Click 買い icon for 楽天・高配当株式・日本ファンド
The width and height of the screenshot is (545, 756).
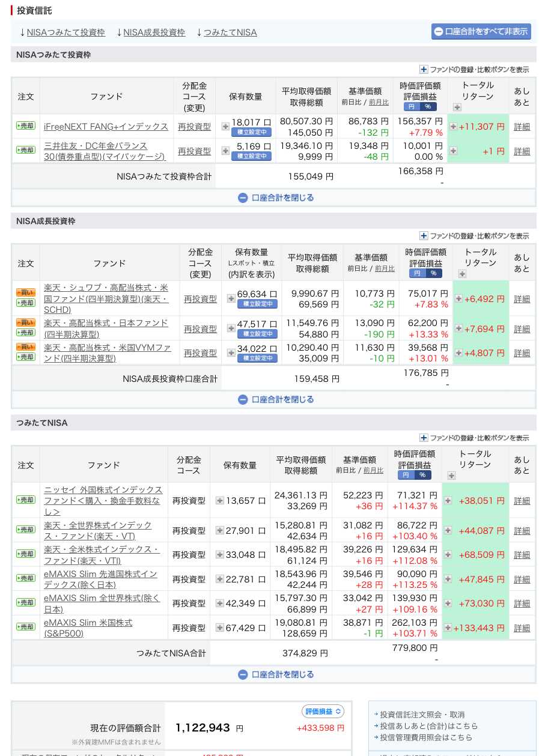(26, 322)
